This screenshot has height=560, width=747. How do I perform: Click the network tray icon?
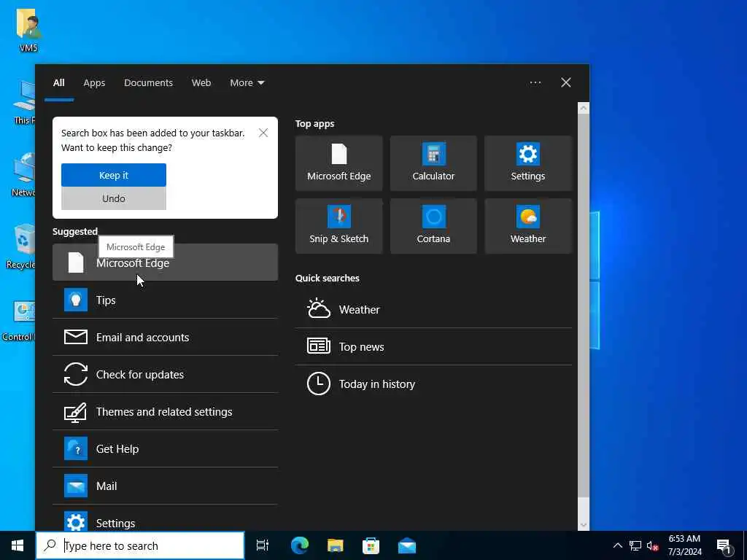point(635,545)
